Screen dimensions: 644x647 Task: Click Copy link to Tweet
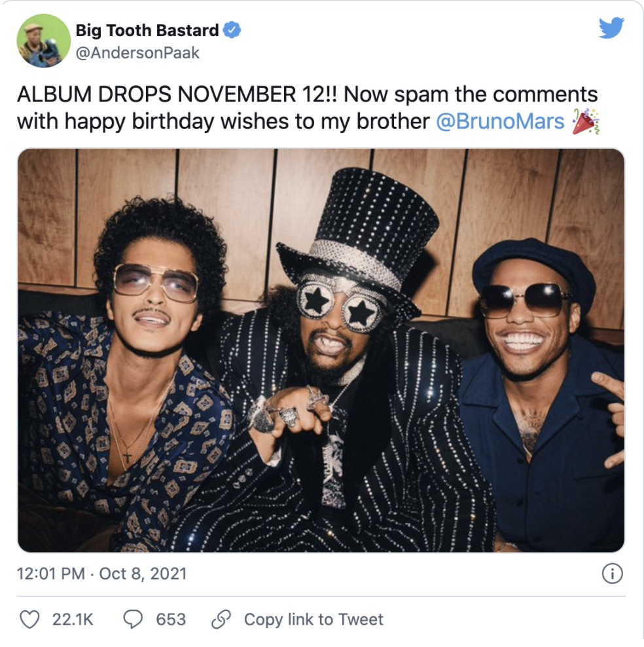pyautogui.click(x=313, y=619)
